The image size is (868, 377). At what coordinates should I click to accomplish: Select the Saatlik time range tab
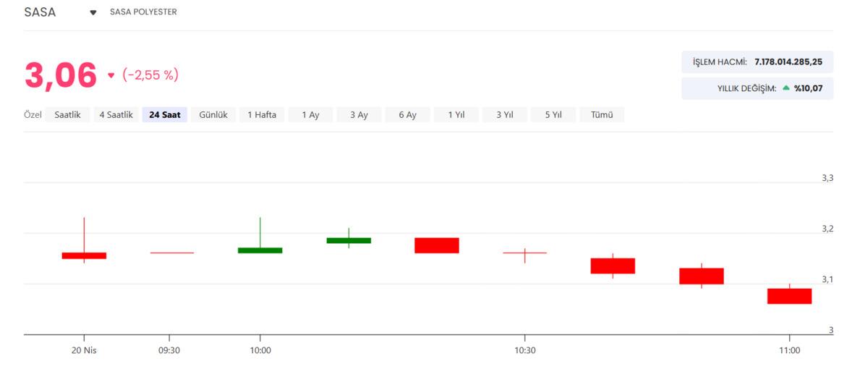(67, 114)
